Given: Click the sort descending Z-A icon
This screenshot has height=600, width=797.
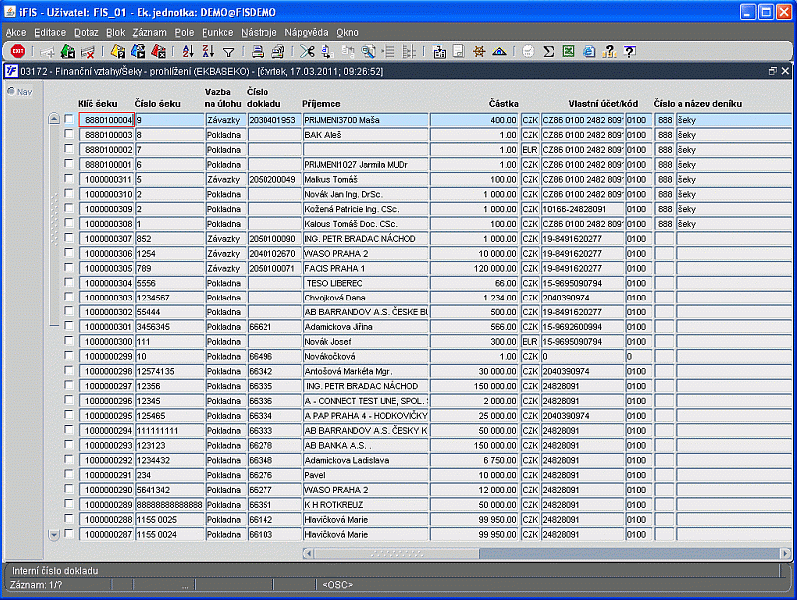Looking at the screenshot, I should 208,51.
